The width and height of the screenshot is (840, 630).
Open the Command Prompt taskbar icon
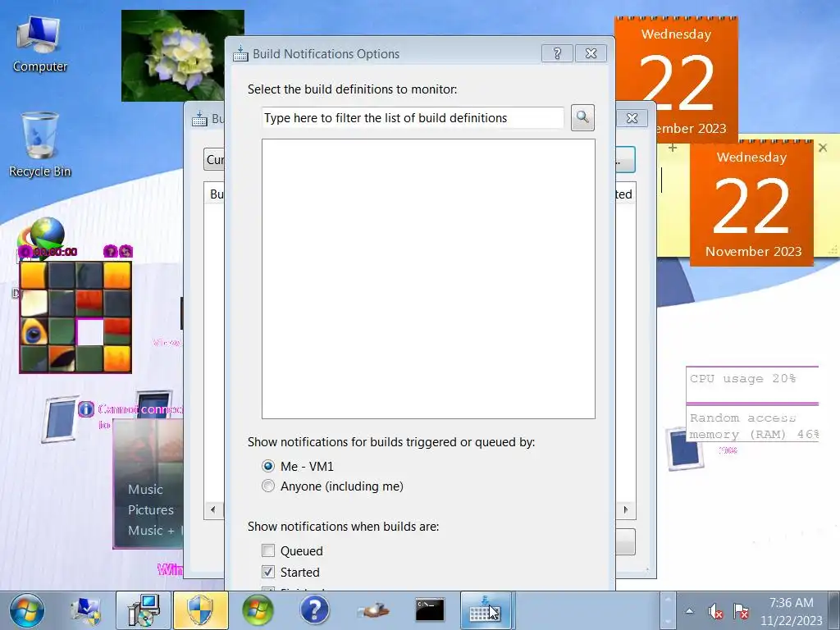(430, 610)
